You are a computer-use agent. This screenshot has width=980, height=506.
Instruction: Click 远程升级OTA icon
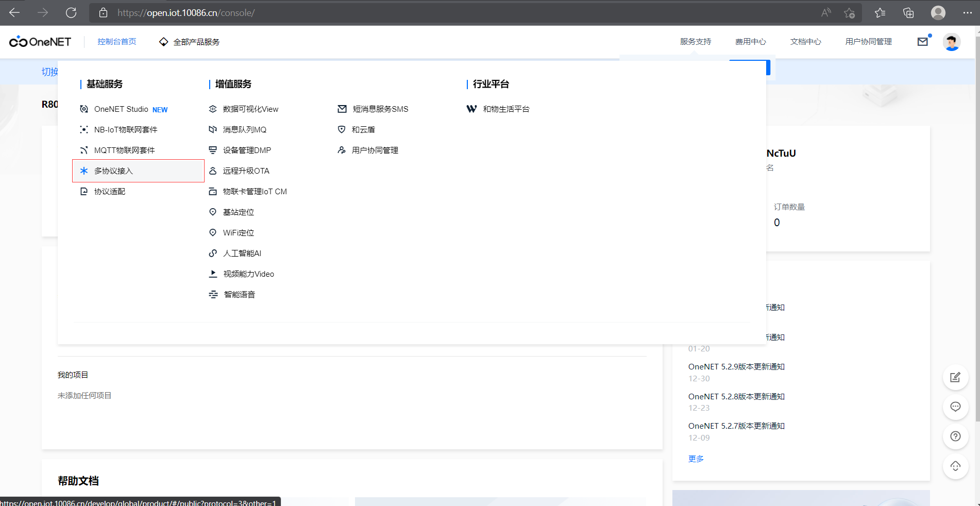tap(213, 171)
